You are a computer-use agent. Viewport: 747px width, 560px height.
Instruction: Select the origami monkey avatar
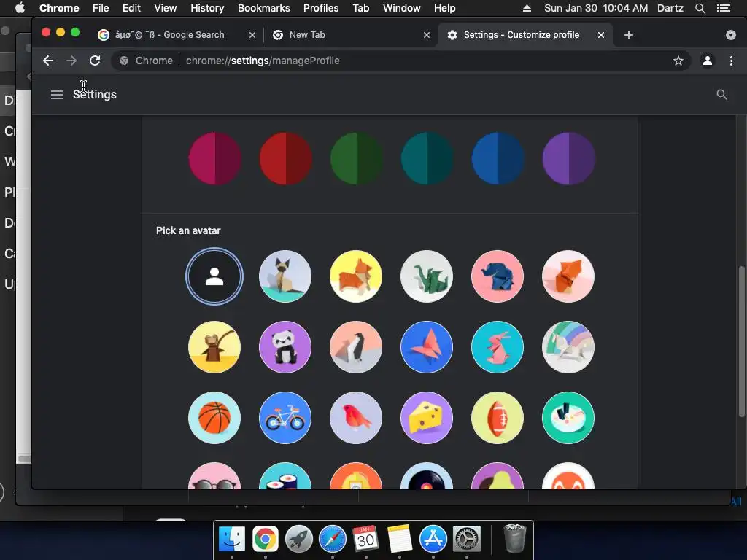[214, 347]
